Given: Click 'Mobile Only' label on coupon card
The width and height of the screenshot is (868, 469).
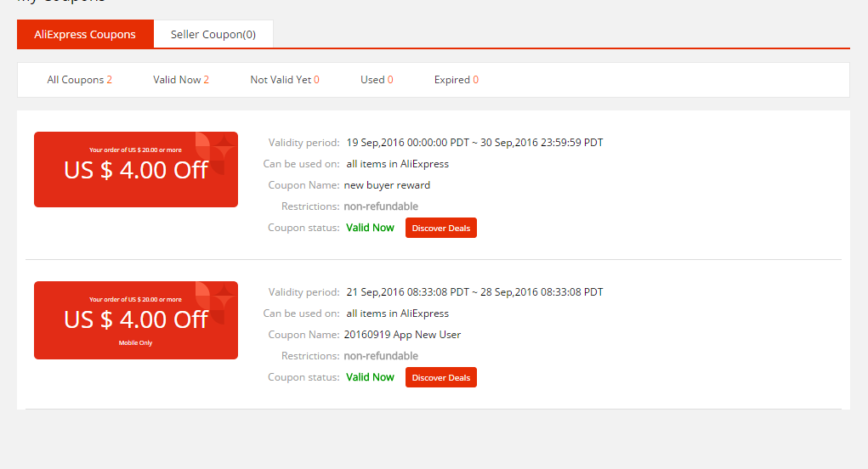Looking at the screenshot, I should coord(136,343).
